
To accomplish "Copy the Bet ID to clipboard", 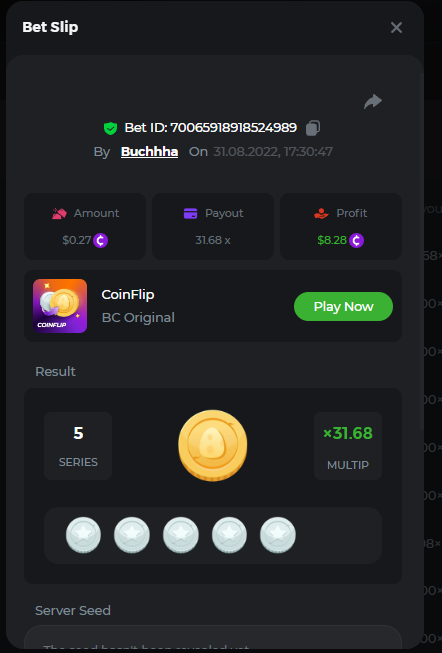I will tap(313, 128).
